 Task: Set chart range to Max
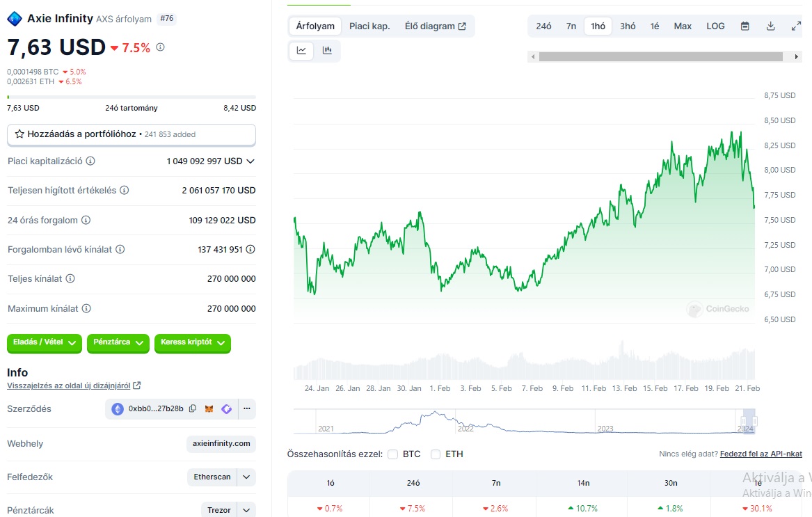(683, 26)
